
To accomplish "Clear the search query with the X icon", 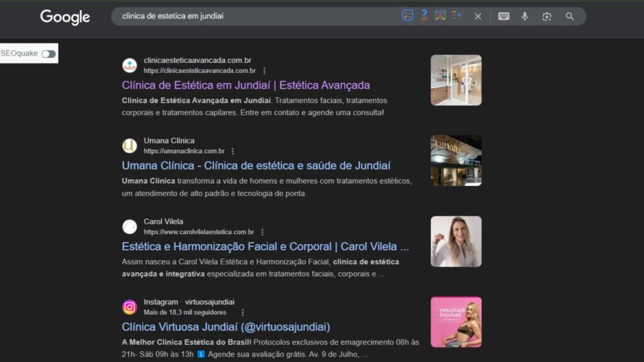I will (478, 16).
